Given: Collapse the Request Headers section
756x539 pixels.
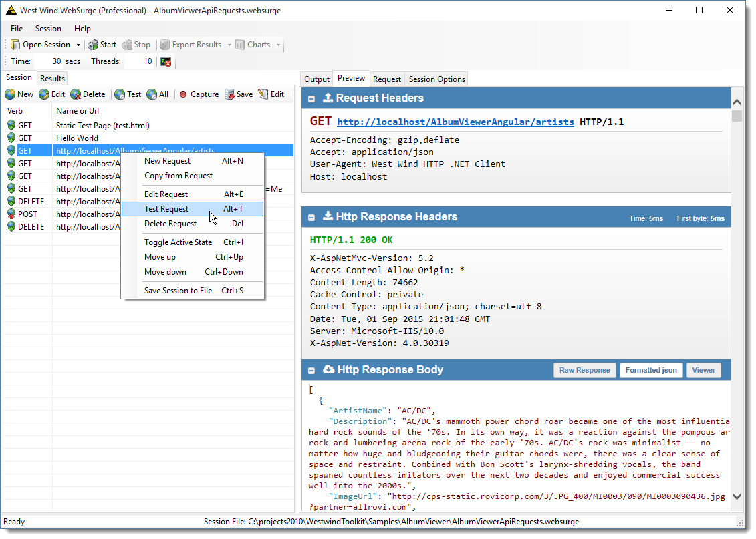Looking at the screenshot, I should pyautogui.click(x=311, y=99).
